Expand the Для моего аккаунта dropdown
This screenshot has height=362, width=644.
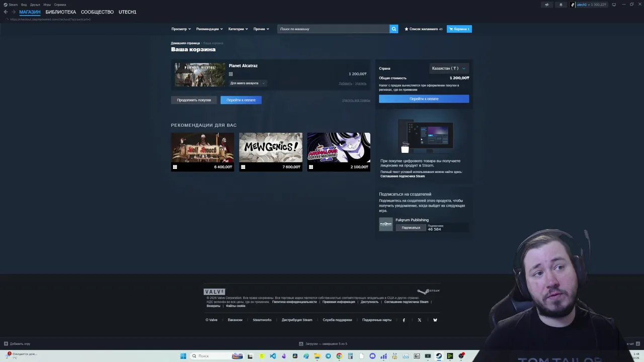(247, 83)
